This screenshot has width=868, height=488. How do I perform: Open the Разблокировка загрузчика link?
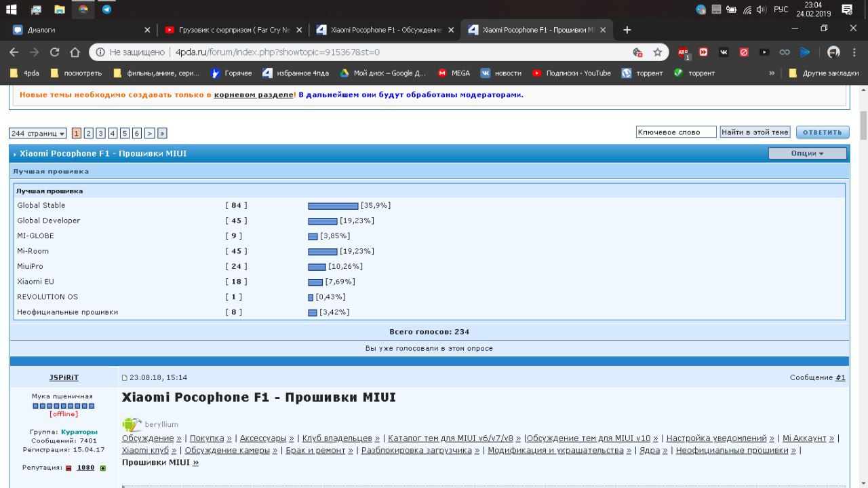pyautogui.click(x=416, y=450)
